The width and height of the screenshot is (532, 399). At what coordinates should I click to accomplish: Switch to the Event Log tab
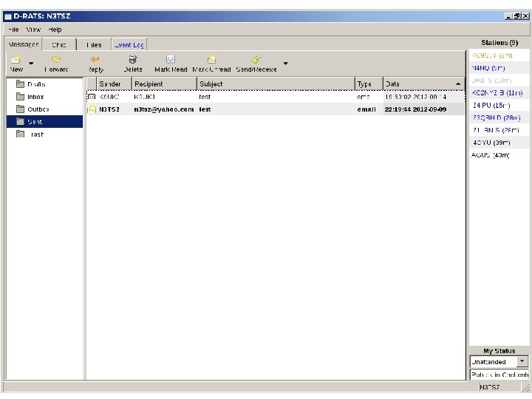[129, 45]
